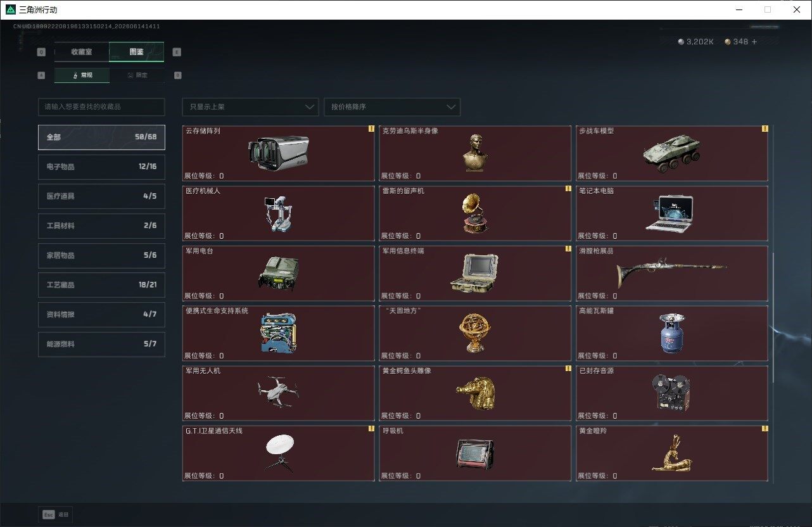
Task: Open the 雷斯的留声机 gramophone item
Action: [475, 213]
